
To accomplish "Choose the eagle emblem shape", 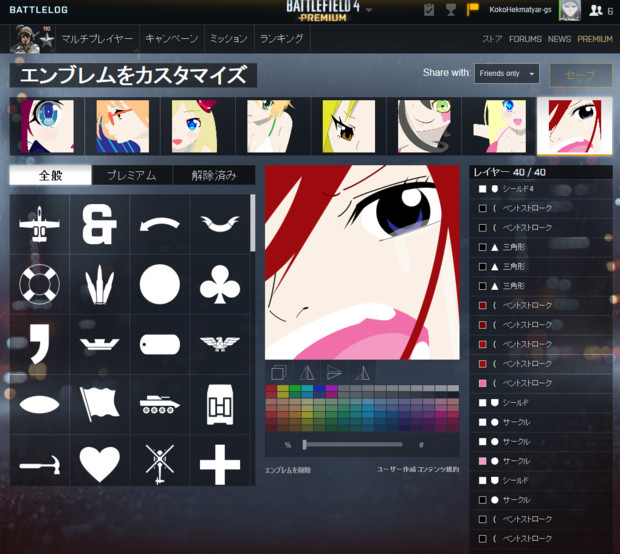I will click(x=220, y=344).
